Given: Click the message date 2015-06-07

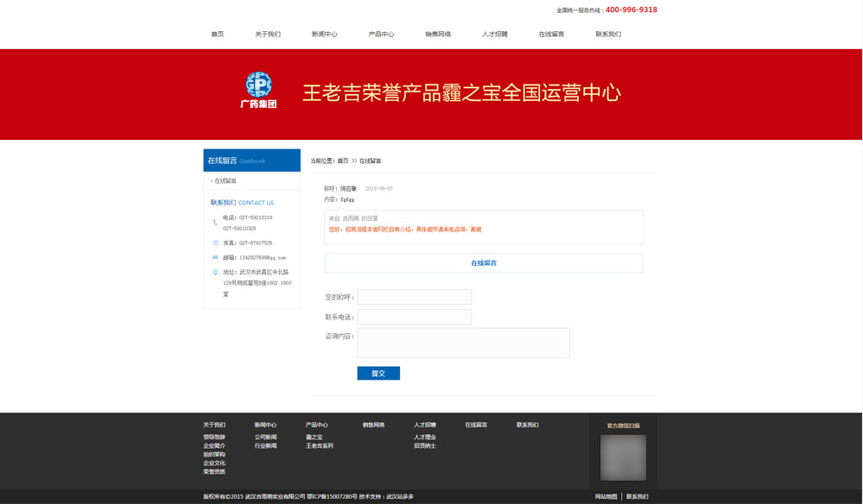Looking at the screenshot, I should click(379, 188).
